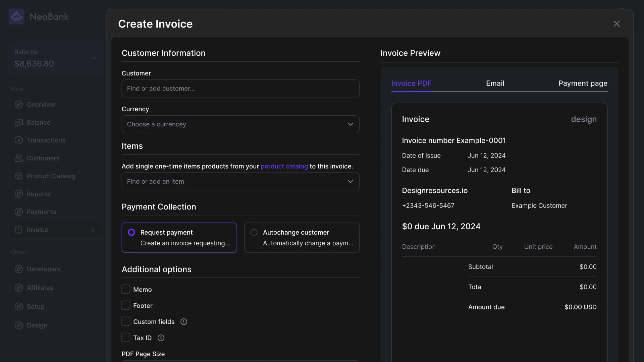The image size is (644, 362).
Task: Expand the Balance panel chevron
Action: tap(94, 58)
